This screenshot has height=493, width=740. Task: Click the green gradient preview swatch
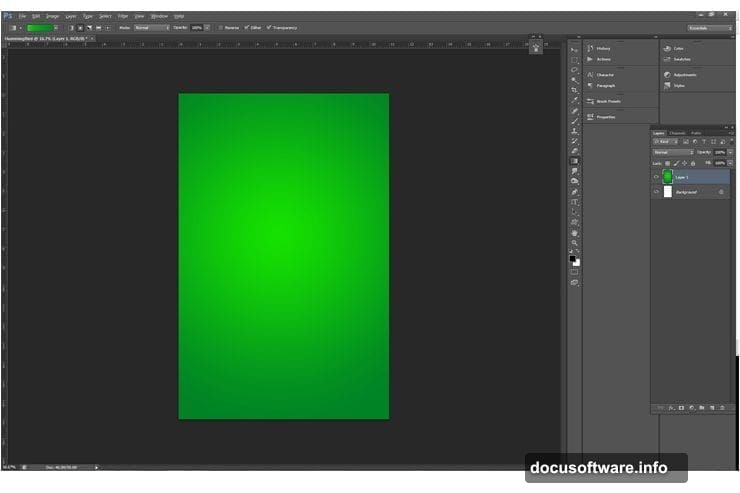[40, 27]
